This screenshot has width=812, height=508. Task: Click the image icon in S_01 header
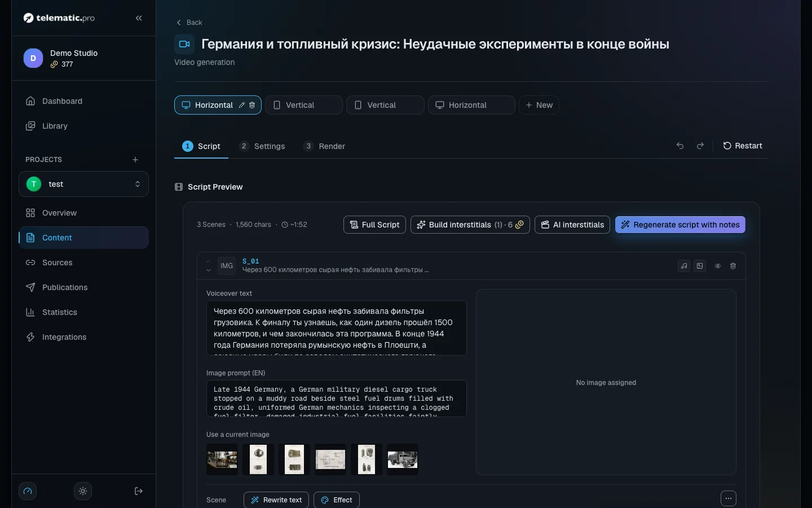click(700, 266)
